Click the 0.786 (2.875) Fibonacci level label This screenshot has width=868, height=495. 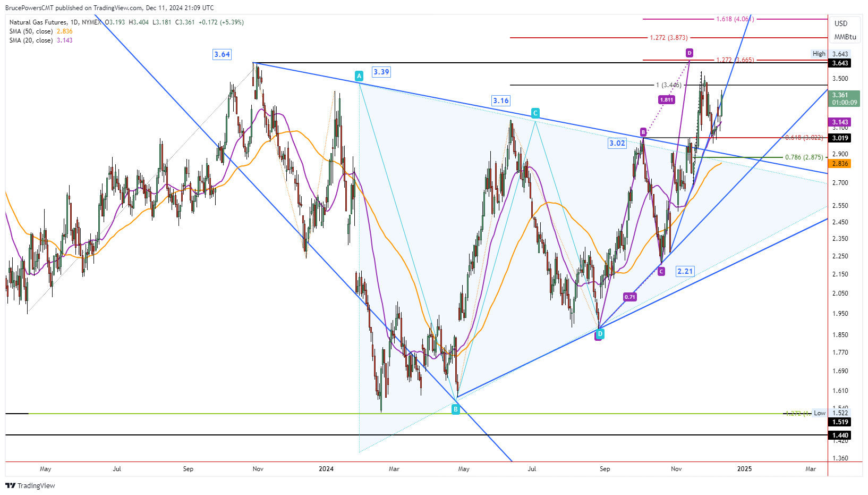tap(804, 157)
